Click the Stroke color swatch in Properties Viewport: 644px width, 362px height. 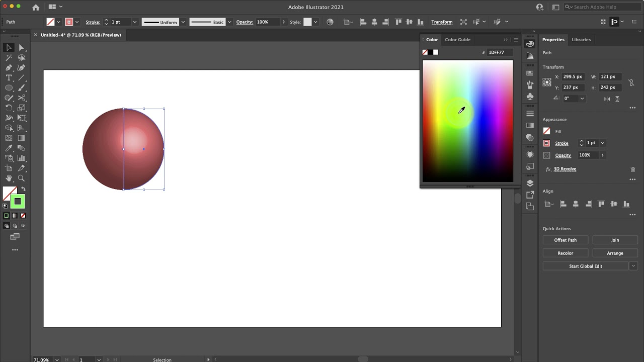(547, 143)
